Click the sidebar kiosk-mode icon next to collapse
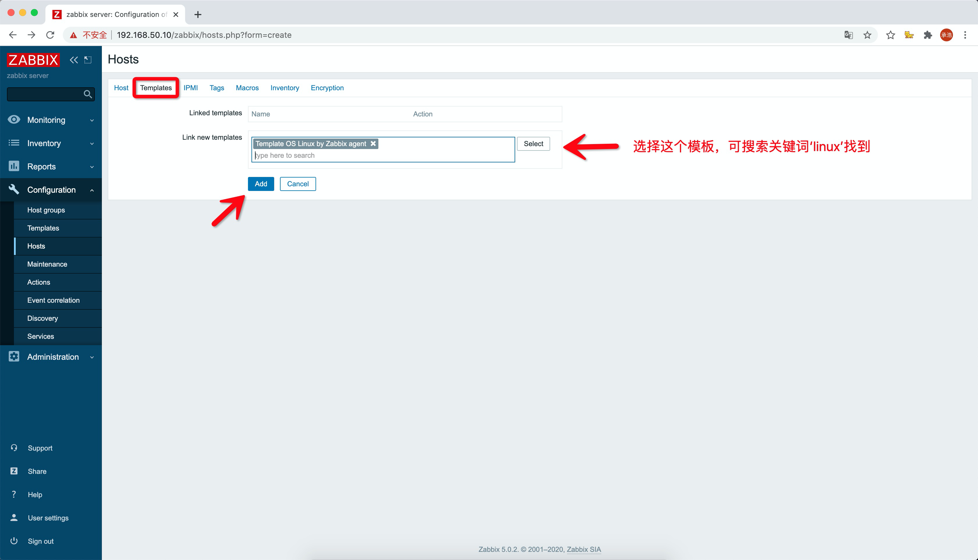Screen dimensions: 978x560 click(88, 60)
